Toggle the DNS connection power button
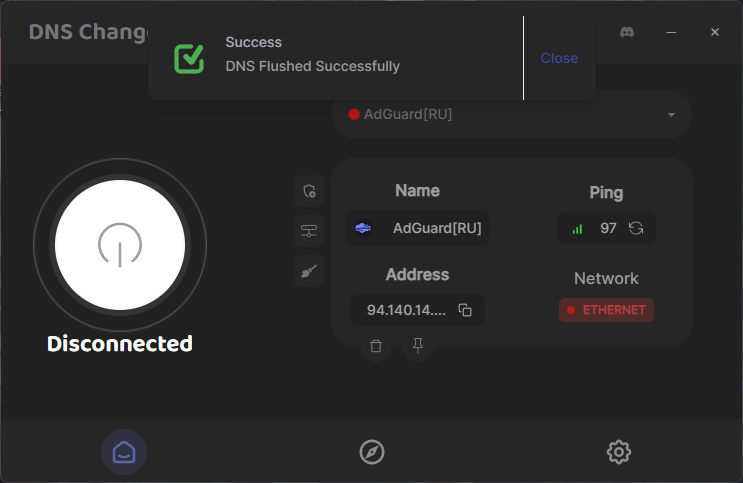 coord(120,245)
